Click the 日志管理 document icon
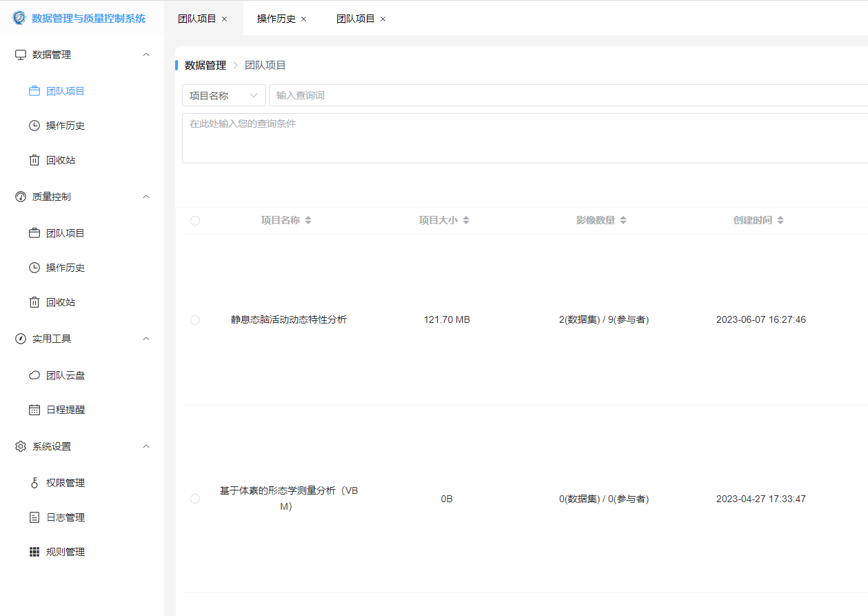 [34, 517]
